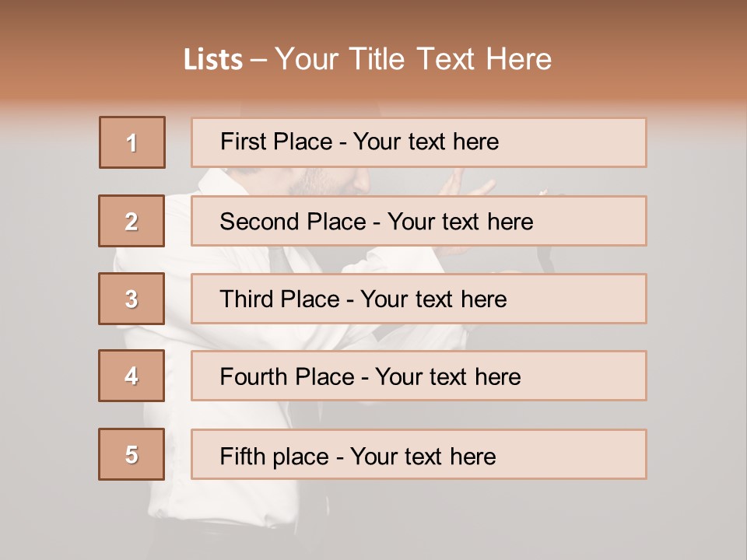This screenshot has height=560, width=747.
Task: Click the bold word 'Lists' in the title
Action: pos(213,60)
